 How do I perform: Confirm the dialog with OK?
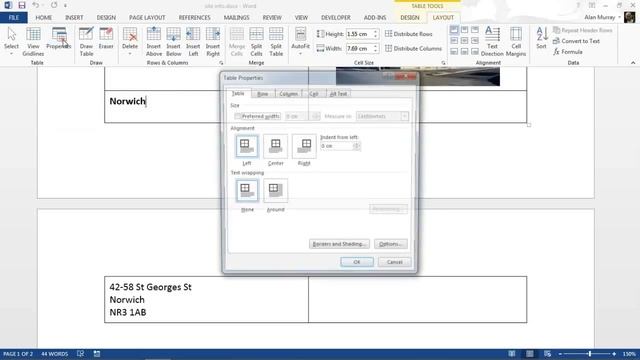(x=357, y=262)
